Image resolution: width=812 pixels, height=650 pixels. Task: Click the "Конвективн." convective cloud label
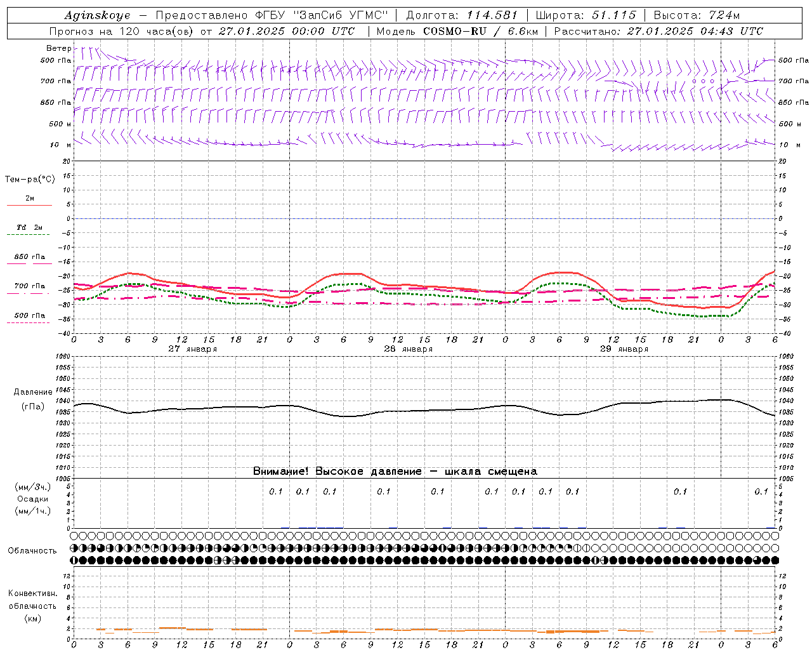coord(32,594)
